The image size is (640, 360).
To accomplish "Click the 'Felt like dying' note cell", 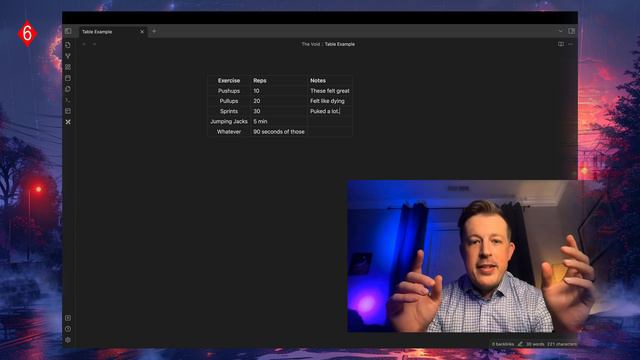I will point(330,101).
